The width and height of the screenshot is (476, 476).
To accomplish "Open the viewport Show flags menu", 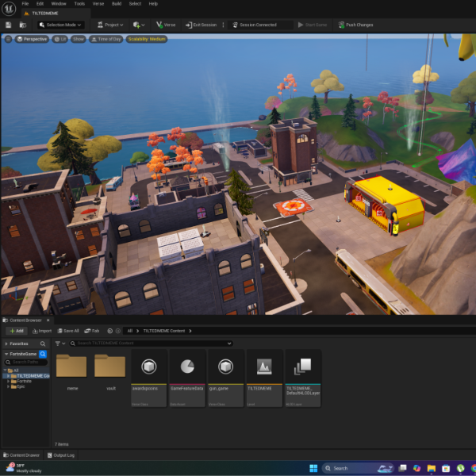I will pos(79,39).
